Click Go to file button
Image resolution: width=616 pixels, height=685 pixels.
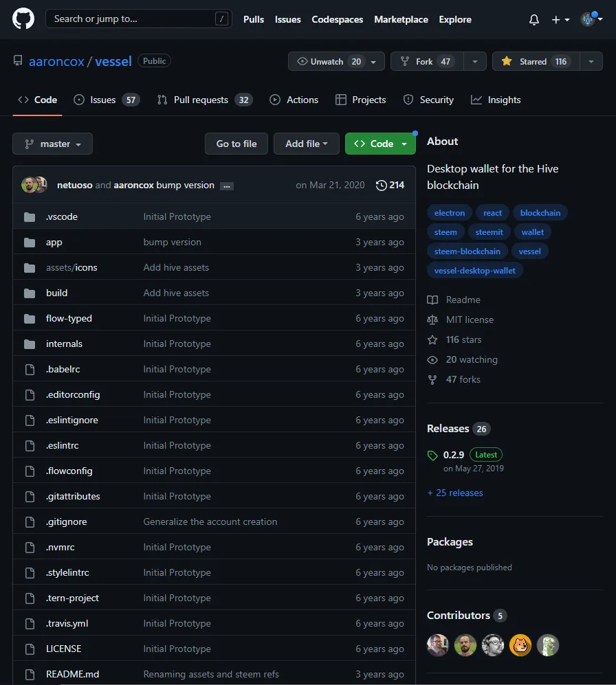coord(236,144)
